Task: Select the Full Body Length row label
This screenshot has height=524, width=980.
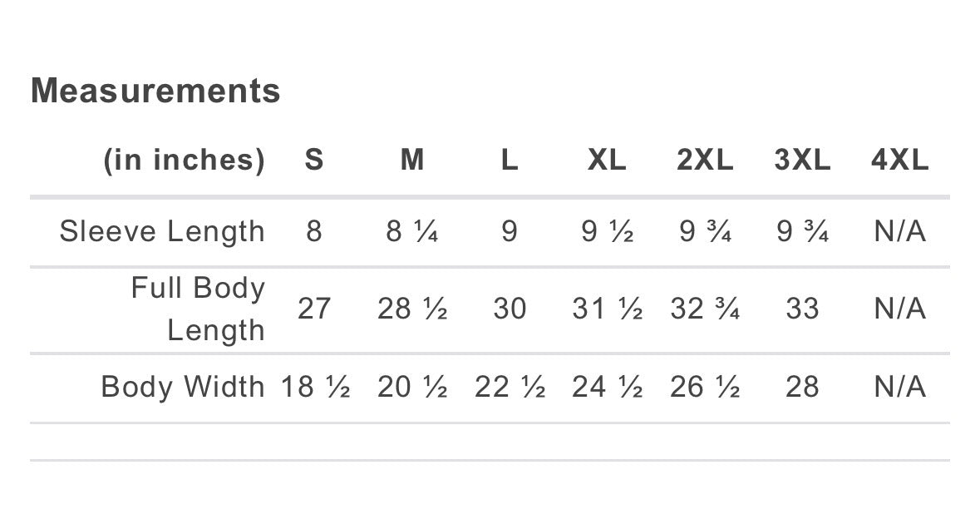Action: pos(198,309)
